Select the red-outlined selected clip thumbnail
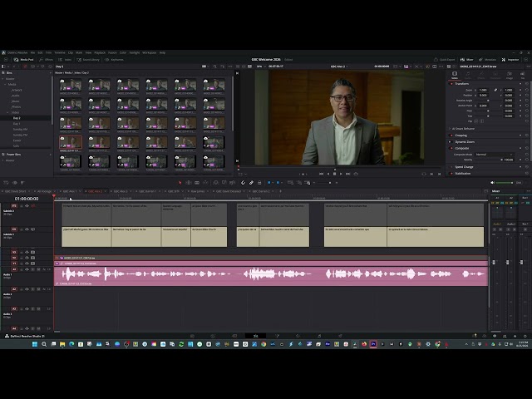The width and height of the screenshot is (532, 399). [71, 142]
